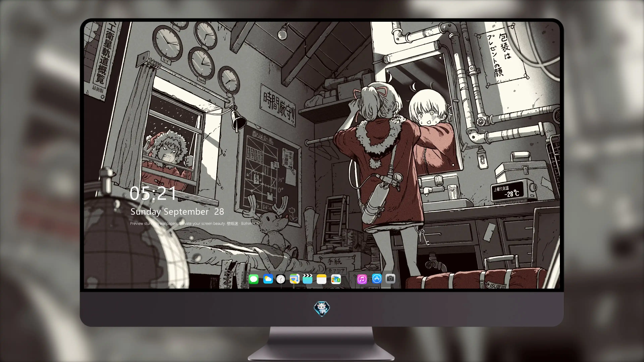The width and height of the screenshot is (644, 362).
Task: Open the Maps app in the dock
Action: [294, 279]
